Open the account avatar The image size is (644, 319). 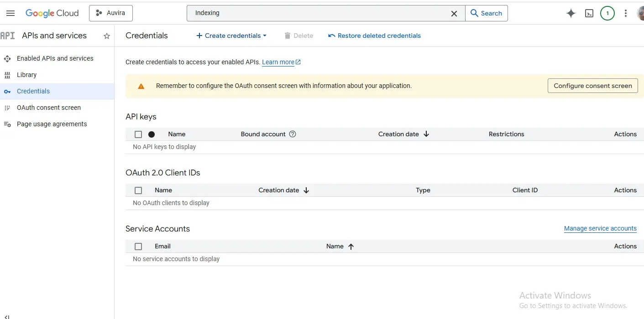[x=641, y=13]
